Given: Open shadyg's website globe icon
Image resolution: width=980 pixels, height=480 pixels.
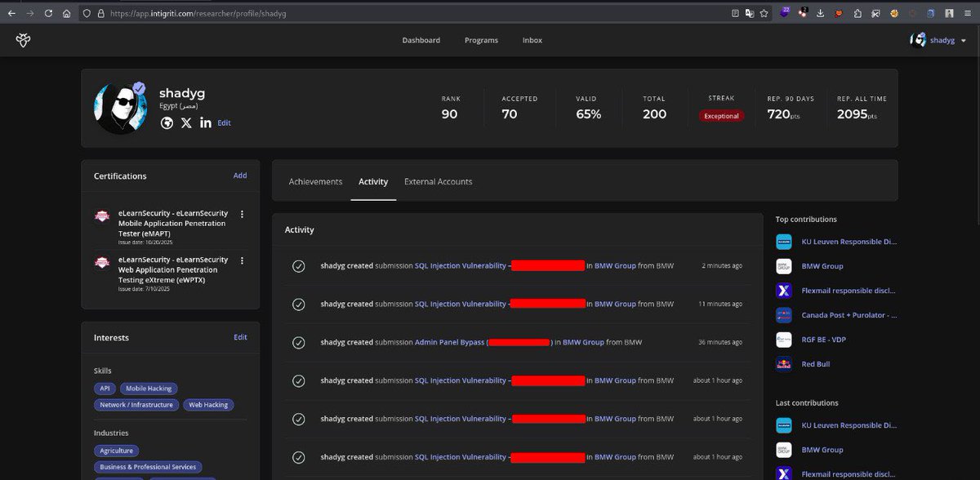Looking at the screenshot, I should point(167,122).
